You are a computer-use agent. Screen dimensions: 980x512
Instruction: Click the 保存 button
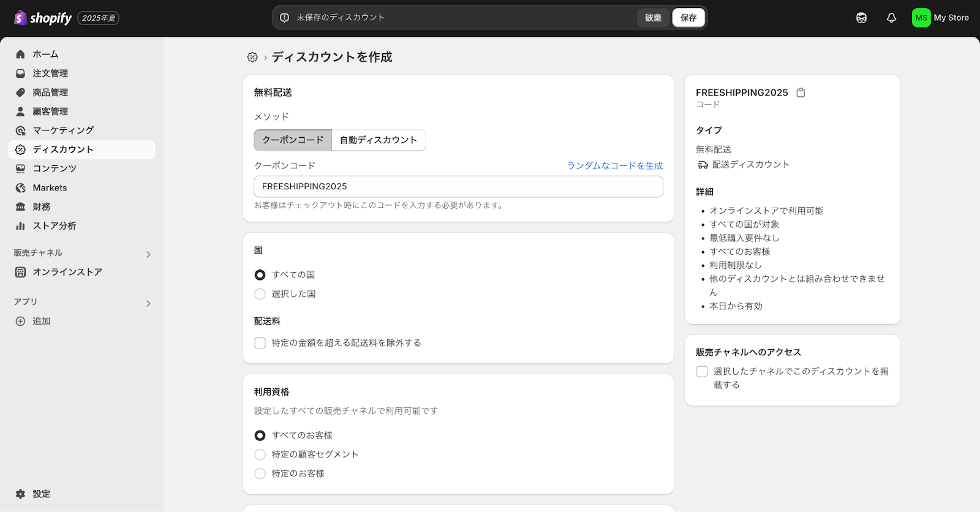(x=688, y=18)
